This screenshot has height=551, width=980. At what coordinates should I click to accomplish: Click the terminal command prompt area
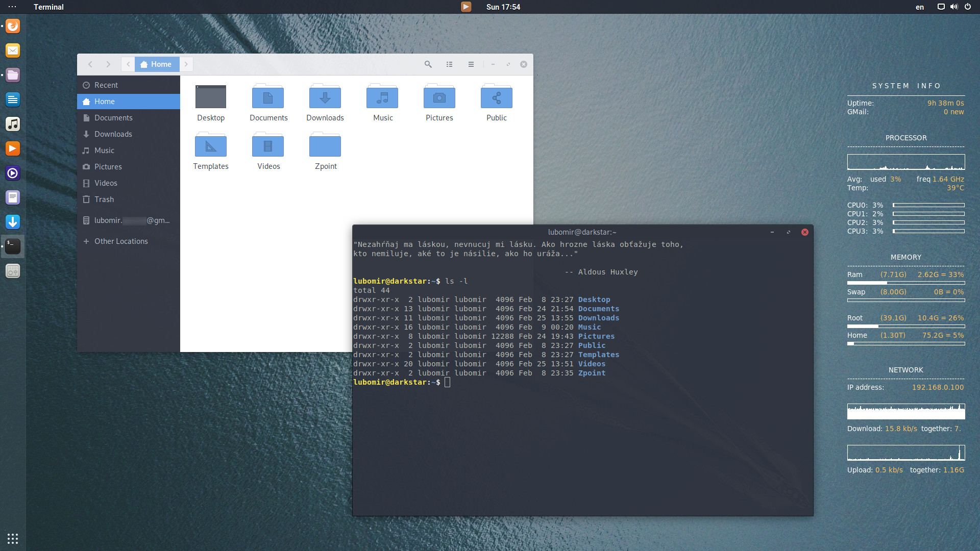click(x=448, y=383)
